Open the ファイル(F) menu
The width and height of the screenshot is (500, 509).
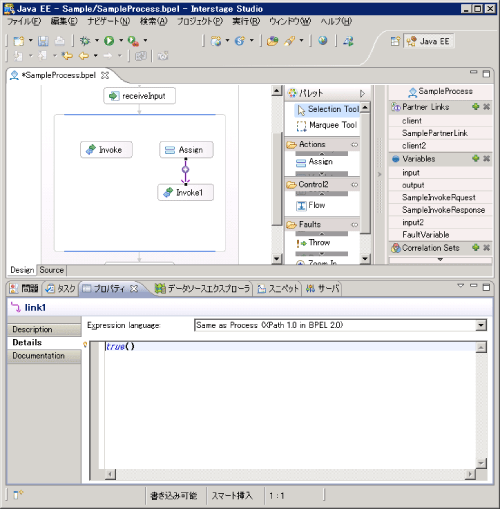24,22
